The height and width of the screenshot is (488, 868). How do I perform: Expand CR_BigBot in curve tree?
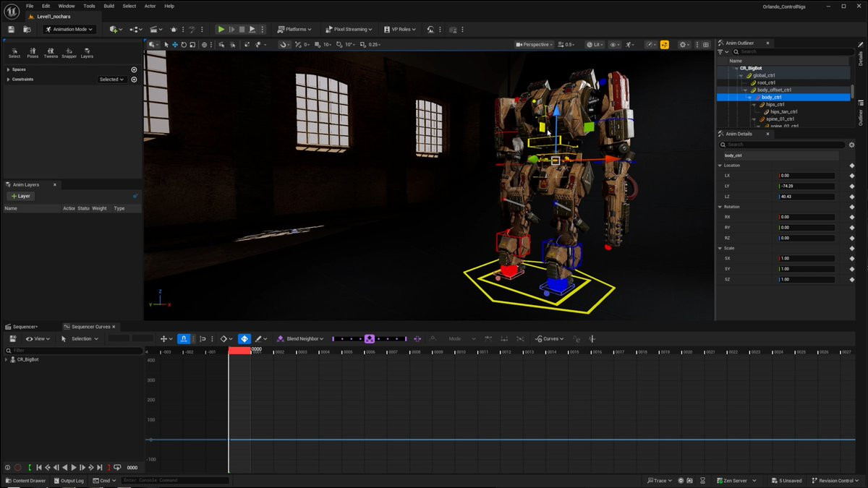pos(7,359)
